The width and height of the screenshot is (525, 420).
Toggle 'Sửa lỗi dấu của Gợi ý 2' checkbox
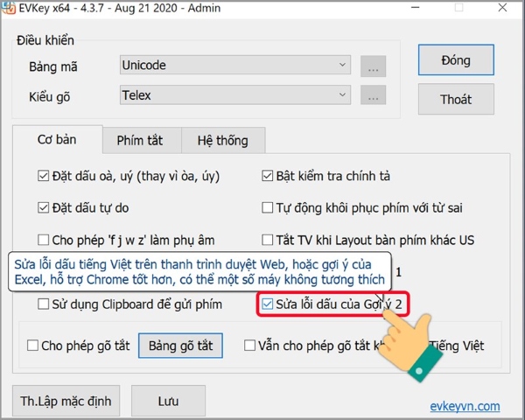269,305
